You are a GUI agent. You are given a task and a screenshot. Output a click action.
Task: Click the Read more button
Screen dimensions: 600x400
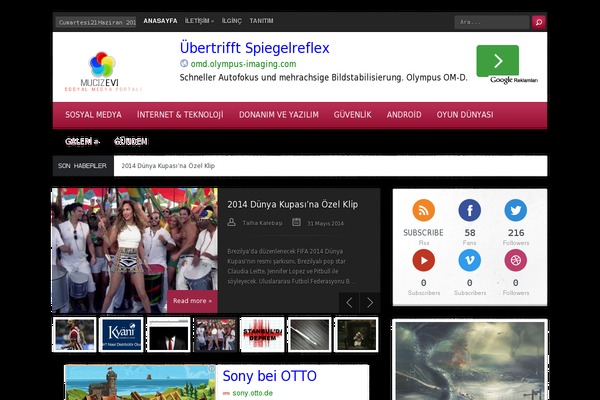coord(192,301)
